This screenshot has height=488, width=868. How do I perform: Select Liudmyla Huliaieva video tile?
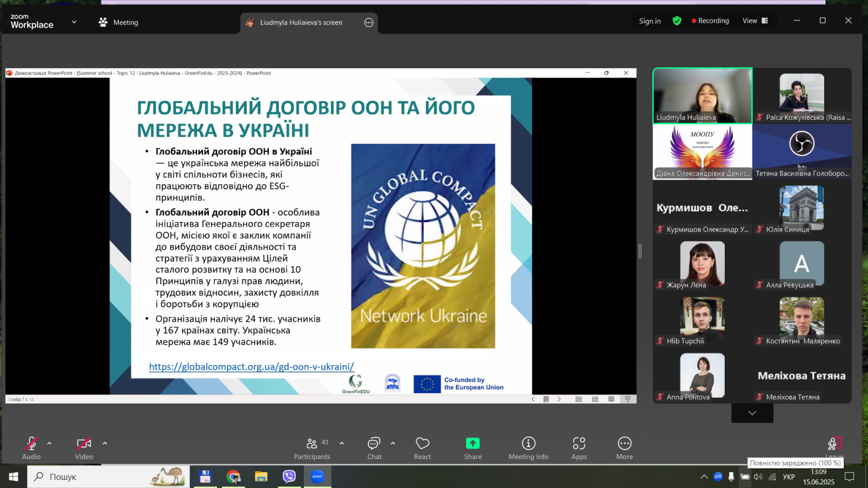703,96
